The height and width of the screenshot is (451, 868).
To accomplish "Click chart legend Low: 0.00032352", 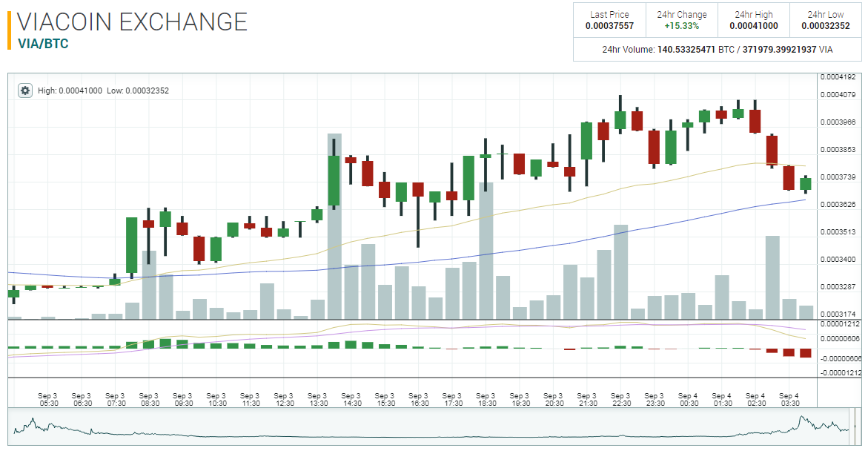I will click(x=138, y=90).
